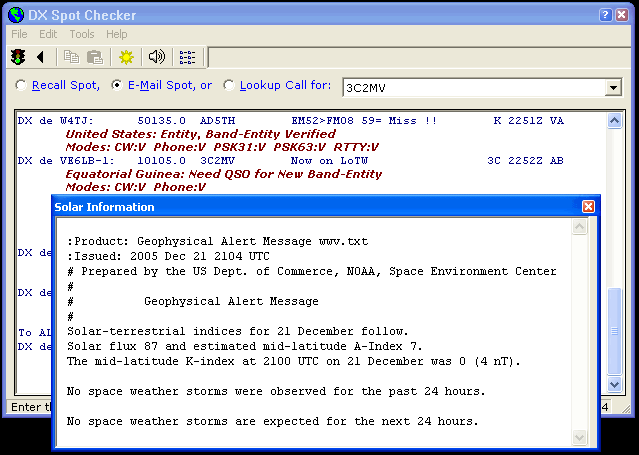Open the File menu
The image size is (639, 455).
(19, 34)
